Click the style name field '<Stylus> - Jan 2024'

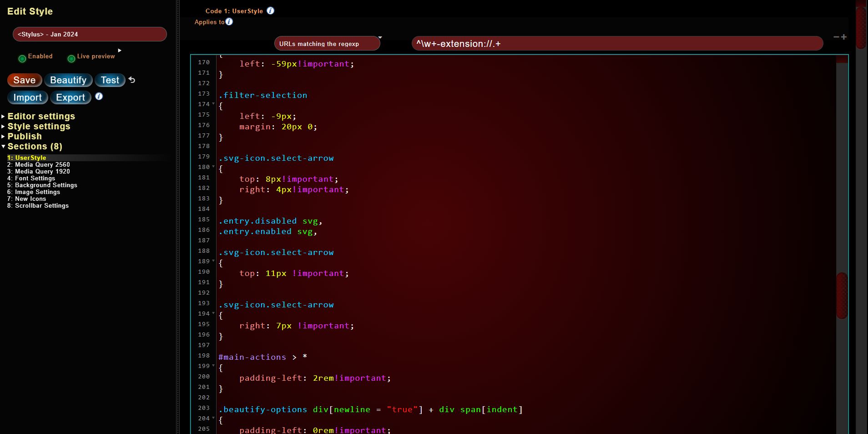90,34
